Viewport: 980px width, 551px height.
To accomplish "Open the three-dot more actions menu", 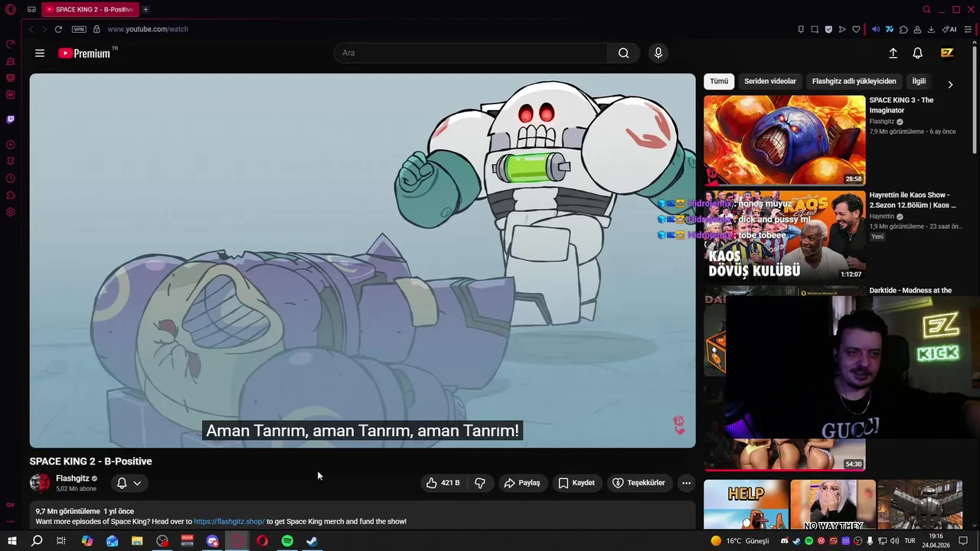I will (686, 483).
